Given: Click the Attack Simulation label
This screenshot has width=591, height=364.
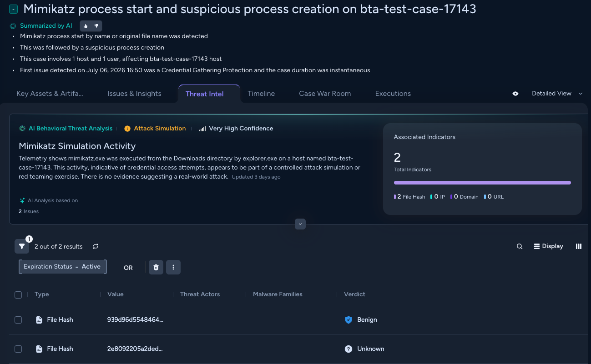Looking at the screenshot, I should [x=160, y=129].
